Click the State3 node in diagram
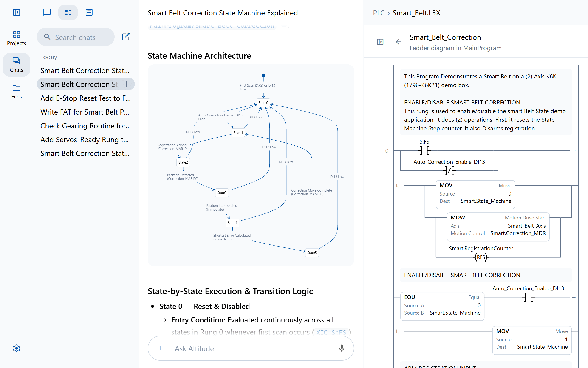 [x=222, y=193]
